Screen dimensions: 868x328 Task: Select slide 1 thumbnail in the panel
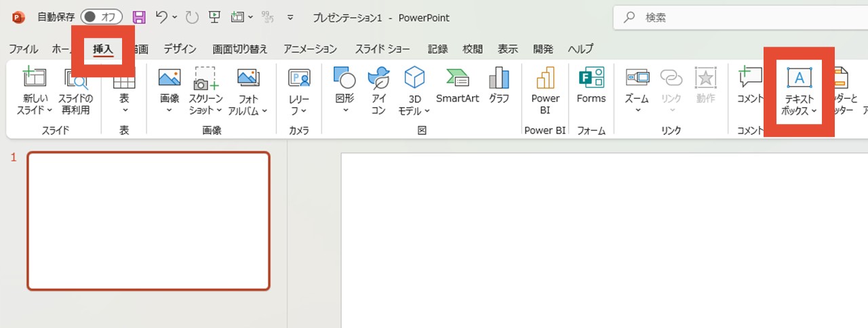149,221
